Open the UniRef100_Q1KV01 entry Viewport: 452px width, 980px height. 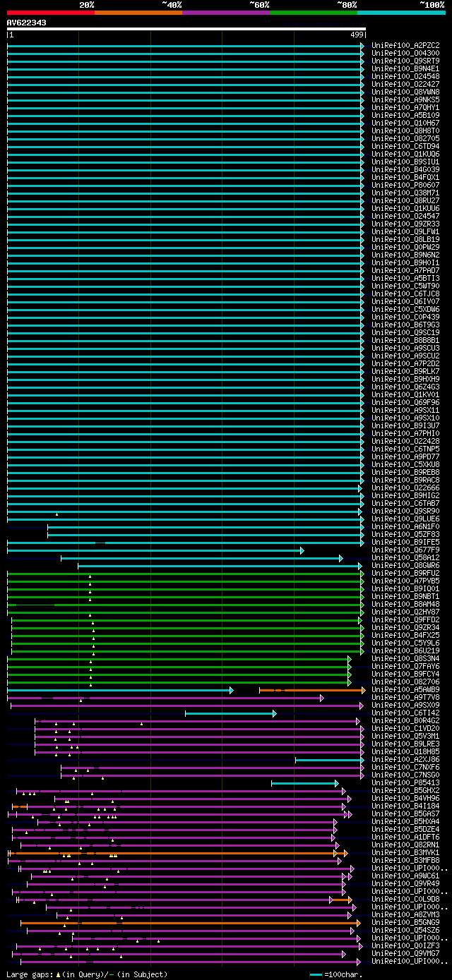click(x=405, y=395)
